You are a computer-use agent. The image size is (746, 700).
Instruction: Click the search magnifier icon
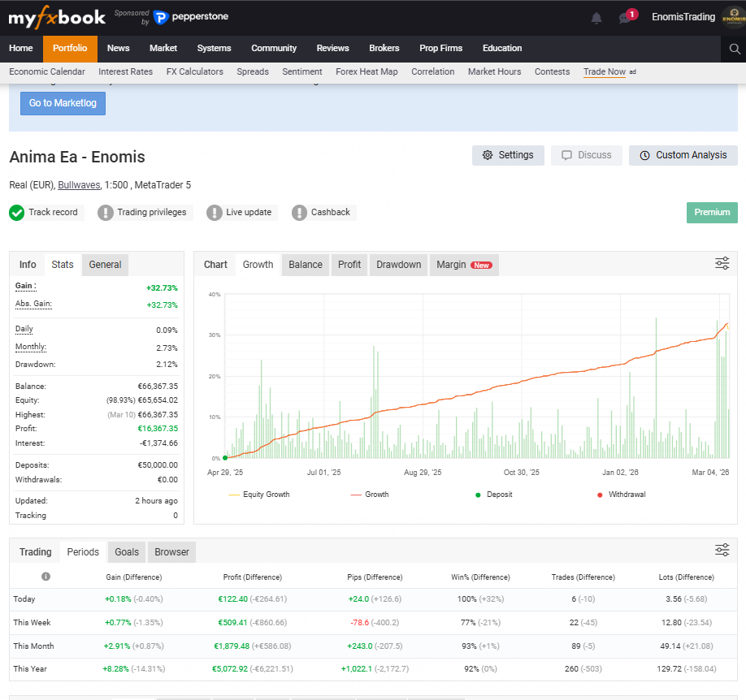735,49
